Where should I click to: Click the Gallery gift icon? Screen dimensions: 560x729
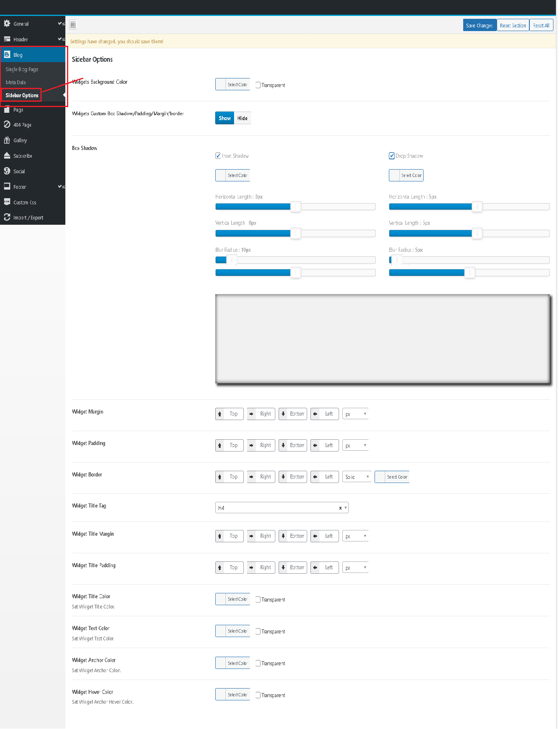[x=7, y=141]
